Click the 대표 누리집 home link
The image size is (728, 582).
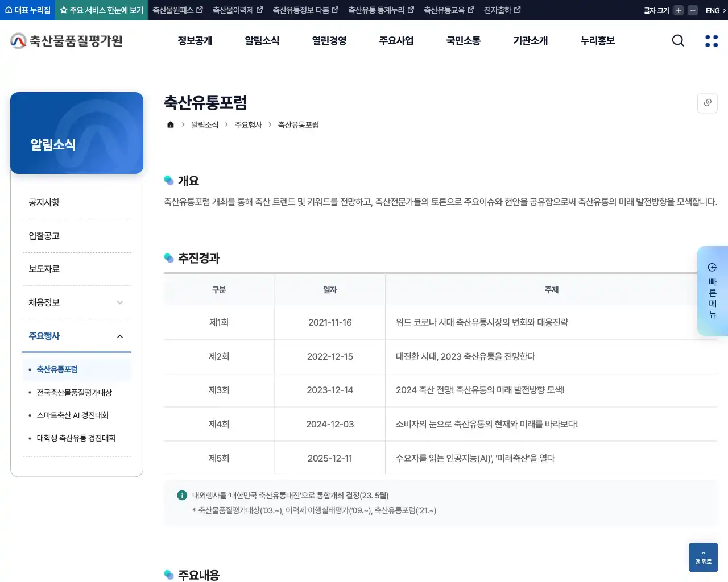[x=27, y=10]
